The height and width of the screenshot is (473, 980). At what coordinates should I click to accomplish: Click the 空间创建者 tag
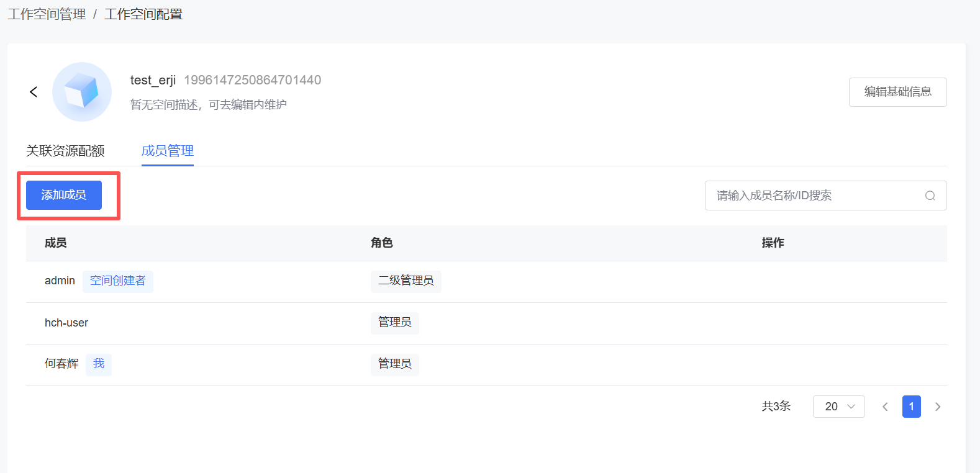click(x=118, y=281)
